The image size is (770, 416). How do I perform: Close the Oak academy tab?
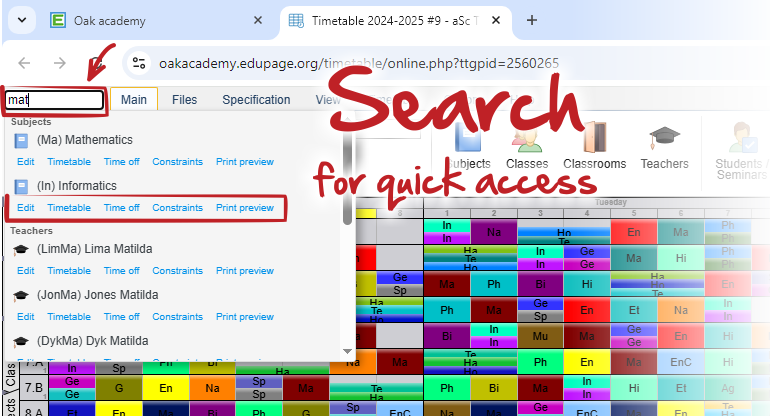258,20
